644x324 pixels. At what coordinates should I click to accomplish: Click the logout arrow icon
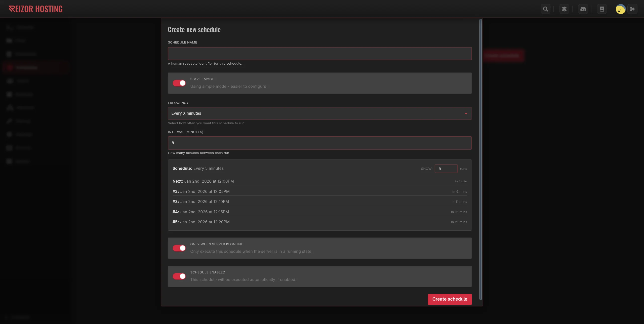pyautogui.click(x=632, y=9)
